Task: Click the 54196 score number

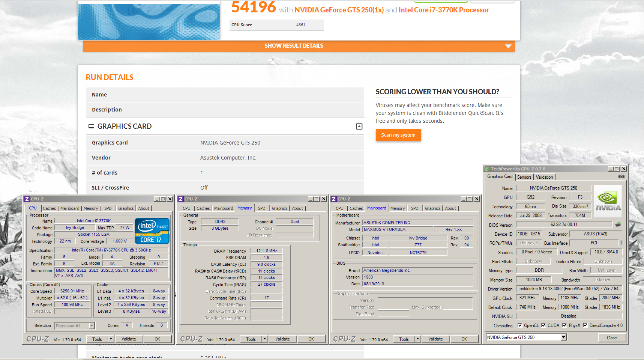Action: click(254, 7)
